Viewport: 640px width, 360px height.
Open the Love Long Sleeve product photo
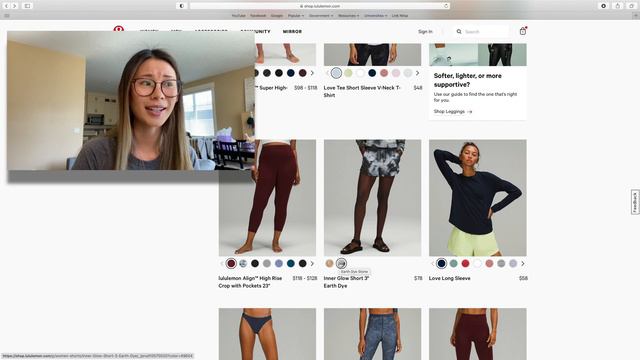click(478, 198)
